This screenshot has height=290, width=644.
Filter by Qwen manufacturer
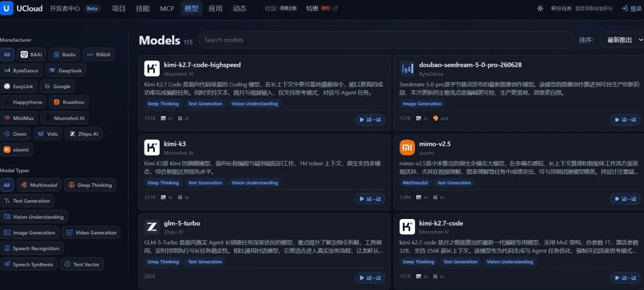click(x=16, y=133)
